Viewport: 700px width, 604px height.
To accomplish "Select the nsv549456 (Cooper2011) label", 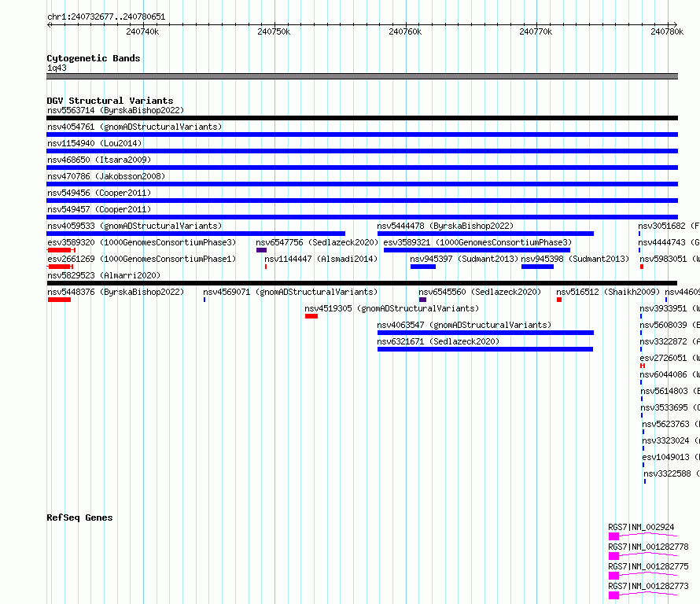I will [99, 193].
